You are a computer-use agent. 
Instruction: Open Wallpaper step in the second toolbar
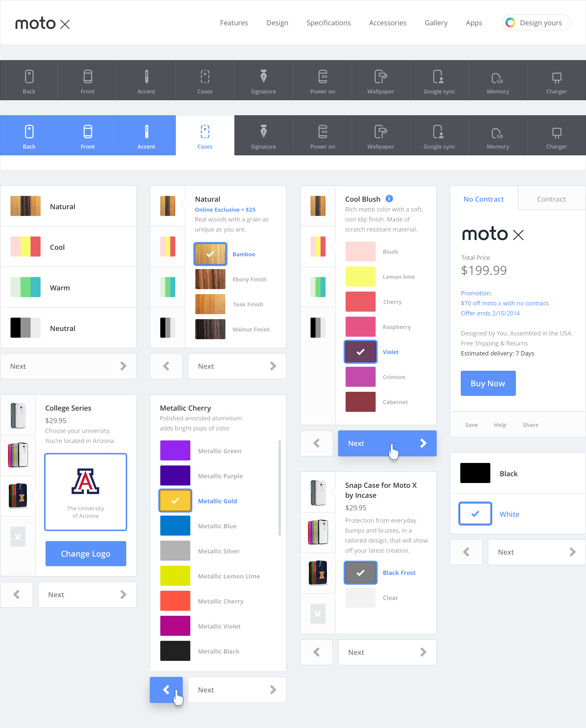click(x=381, y=135)
